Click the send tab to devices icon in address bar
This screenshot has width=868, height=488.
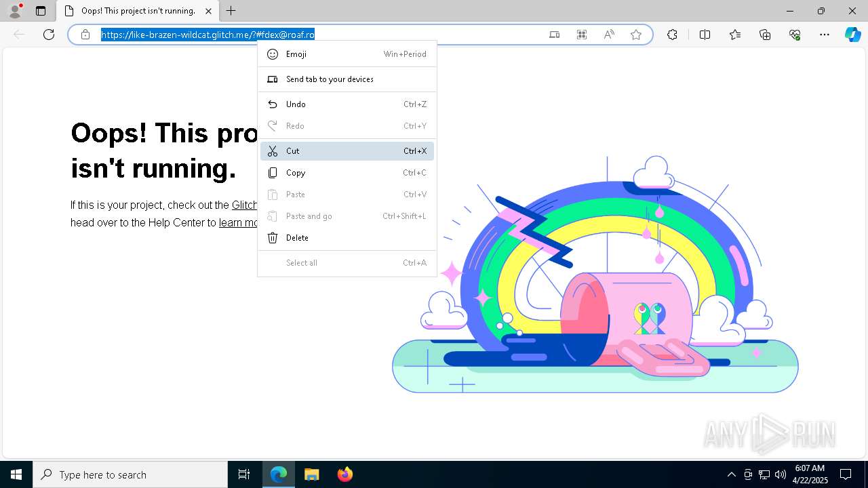tap(555, 35)
